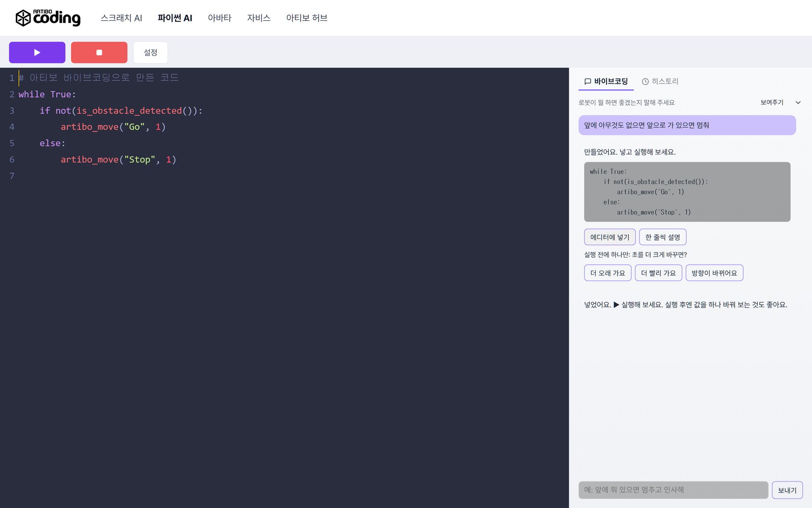Click the 에디터에 넣기 button
The height and width of the screenshot is (508, 812).
click(610, 237)
